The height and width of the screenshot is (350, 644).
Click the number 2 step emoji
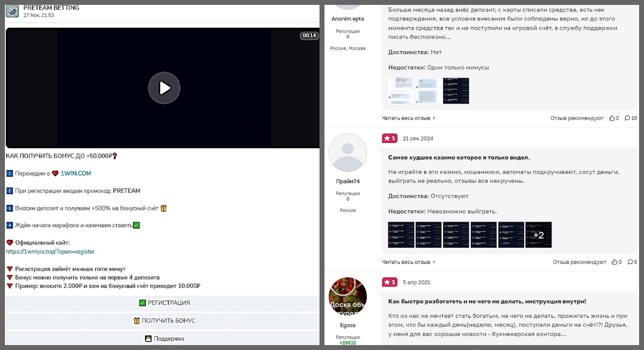10,191
